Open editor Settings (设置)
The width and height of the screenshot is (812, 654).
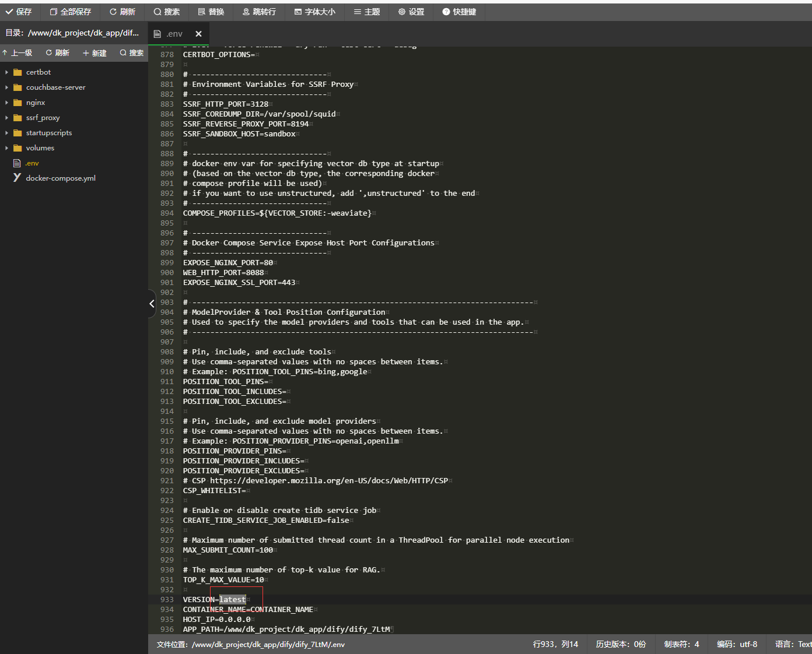[411, 12]
